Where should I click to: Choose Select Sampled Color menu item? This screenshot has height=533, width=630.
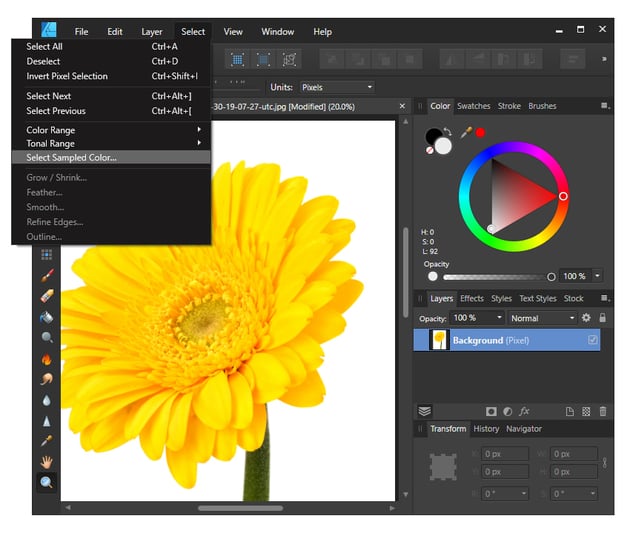pos(111,157)
